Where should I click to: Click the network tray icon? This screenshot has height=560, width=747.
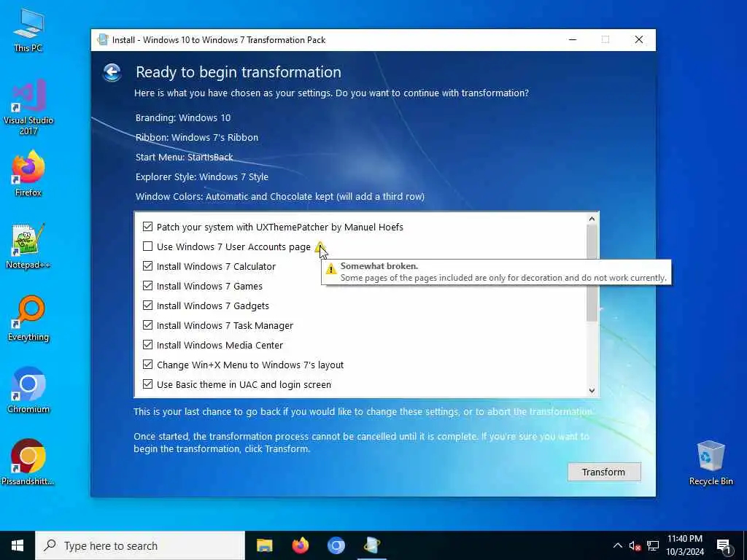[x=653, y=545]
